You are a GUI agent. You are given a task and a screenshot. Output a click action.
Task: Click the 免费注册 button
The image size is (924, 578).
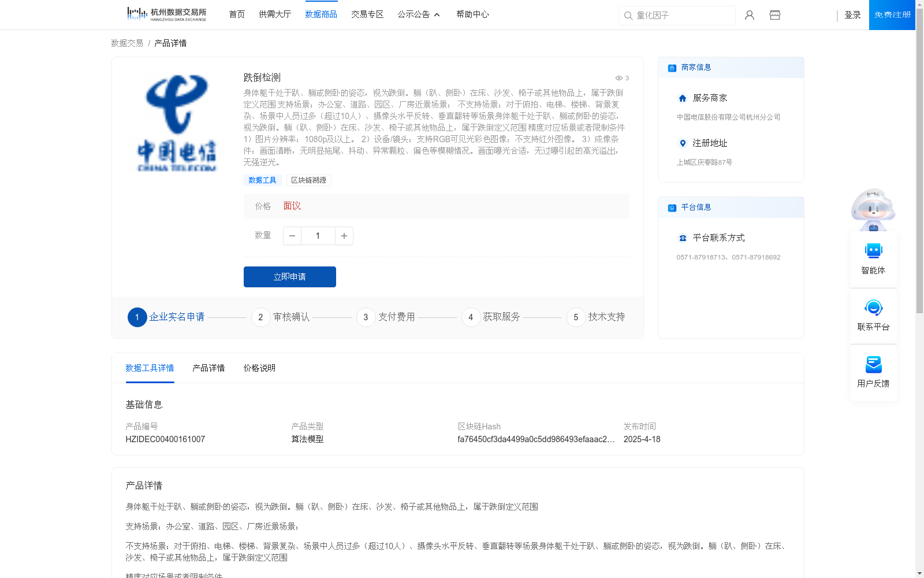pos(892,15)
